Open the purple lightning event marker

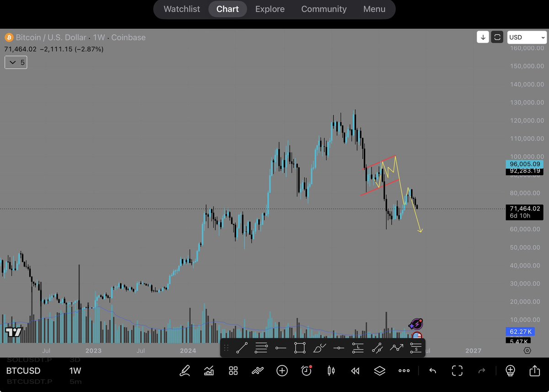click(x=416, y=324)
